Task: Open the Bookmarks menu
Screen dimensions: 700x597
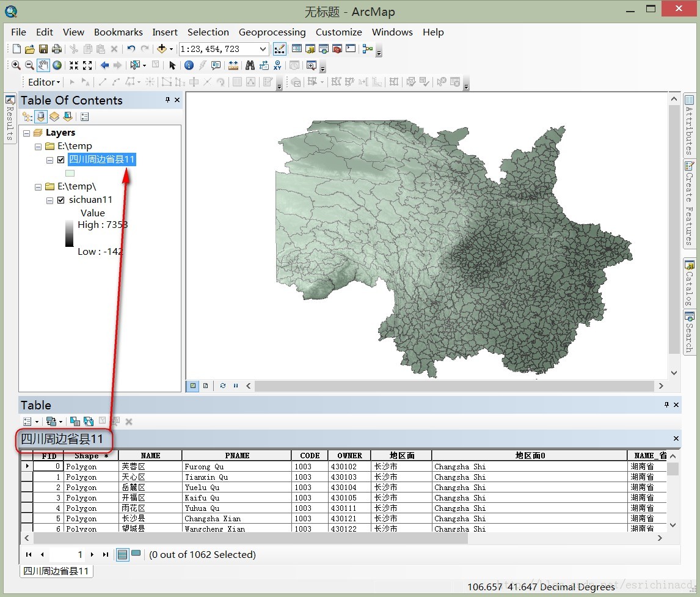Action: (x=118, y=32)
